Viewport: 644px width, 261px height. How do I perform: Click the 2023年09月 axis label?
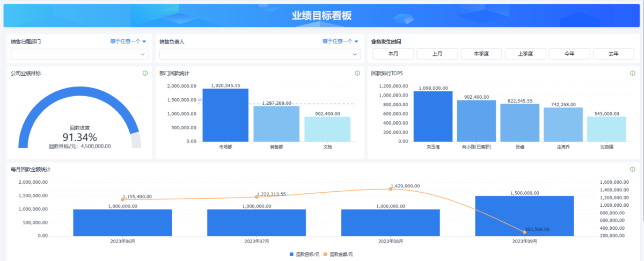pos(524,242)
